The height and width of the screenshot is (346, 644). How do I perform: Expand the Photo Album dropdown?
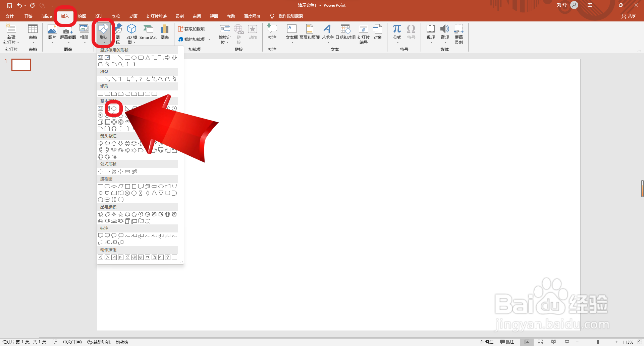84,43
